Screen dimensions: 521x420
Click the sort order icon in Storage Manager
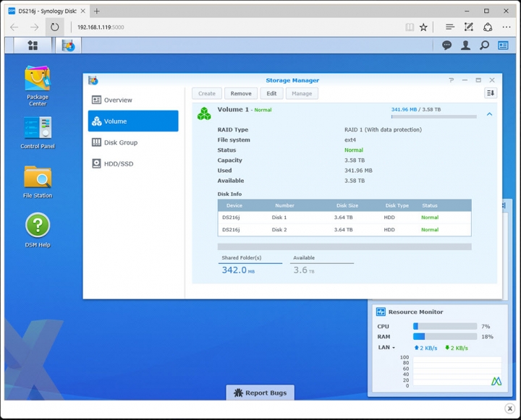coord(491,93)
